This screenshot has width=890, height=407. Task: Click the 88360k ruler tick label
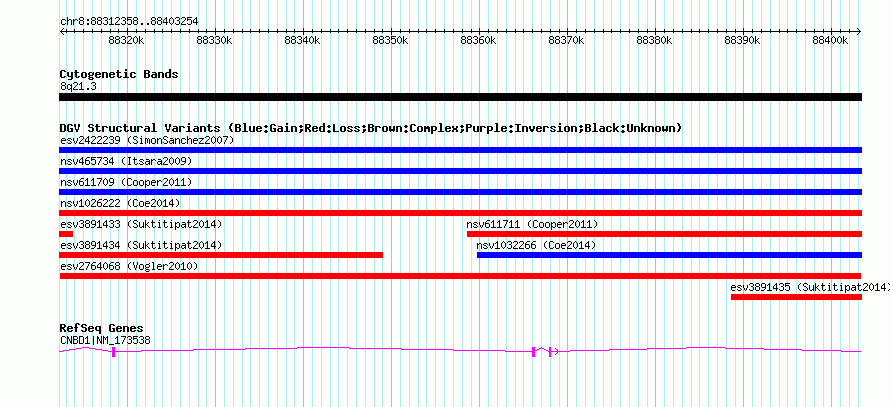pyautogui.click(x=478, y=40)
